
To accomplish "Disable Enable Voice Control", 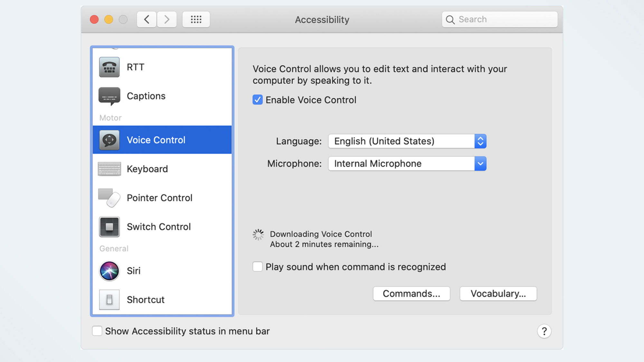I will pyautogui.click(x=257, y=100).
